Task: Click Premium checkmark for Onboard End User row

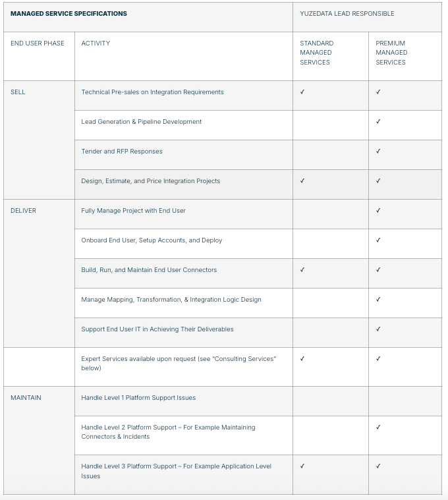Action: (x=378, y=240)
